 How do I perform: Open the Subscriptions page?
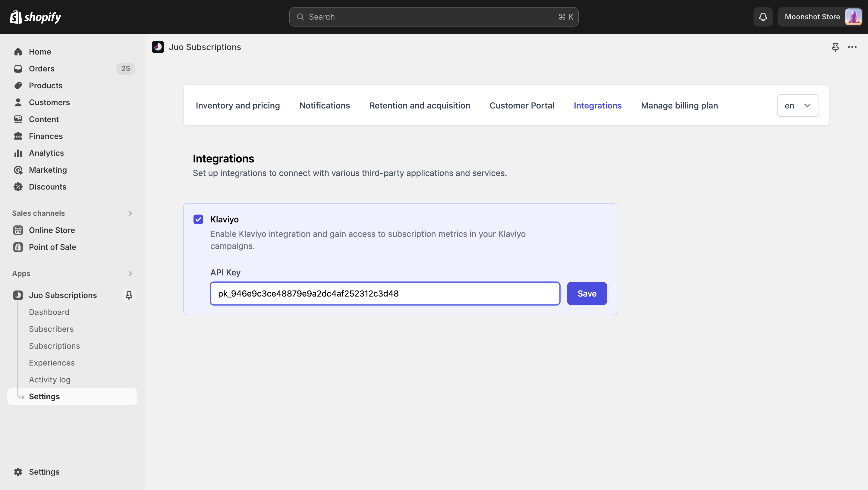pyautogui.click(x=54, y=346)
